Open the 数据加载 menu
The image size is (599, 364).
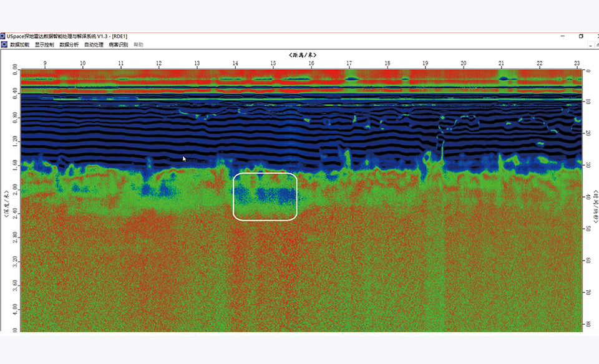tap(19, 45)
